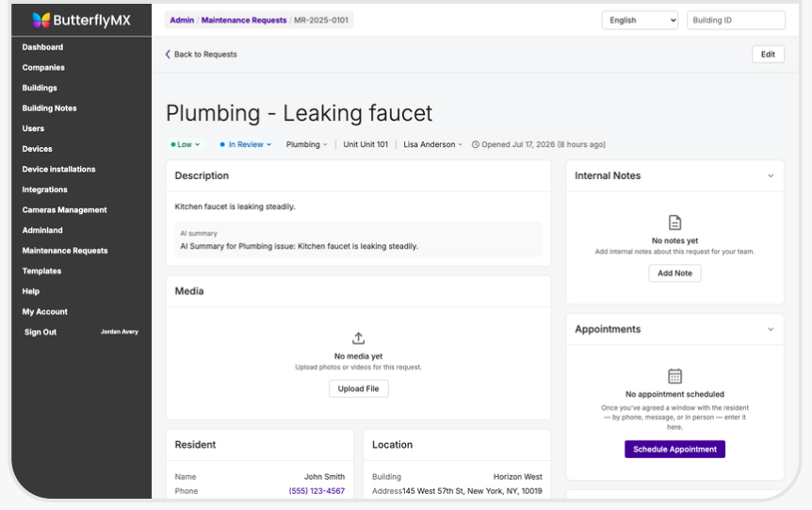Screen dimensions: 812x510
Task: Open Device installations in the sidebar
Action: coord(58,169)
